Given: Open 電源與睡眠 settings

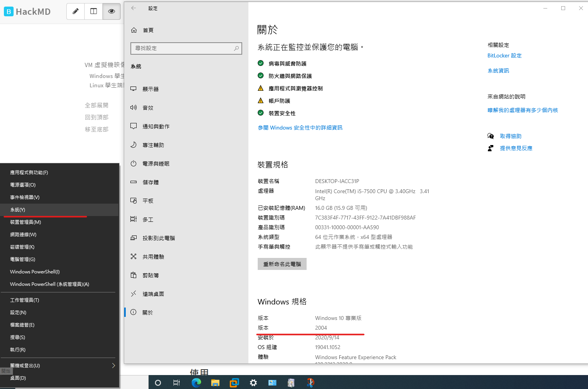Looking at the screenshot, I should coord(186,164).
